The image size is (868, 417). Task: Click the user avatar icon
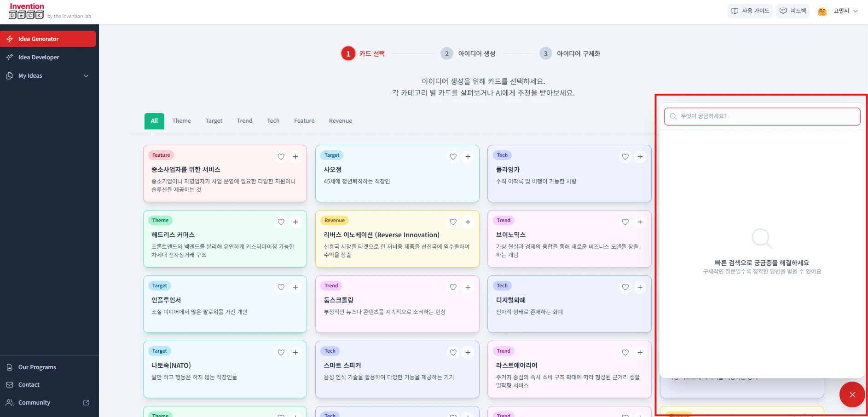pyautogui.click(x=822, y=11)
